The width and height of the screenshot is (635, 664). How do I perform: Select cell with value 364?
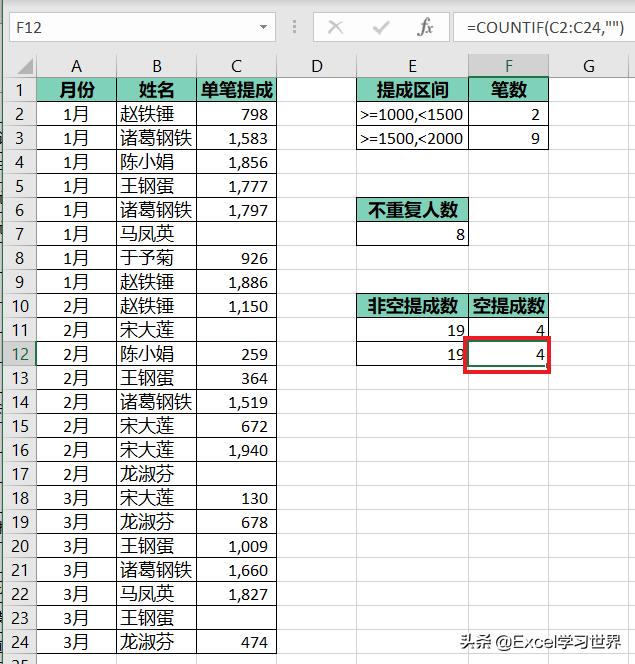click(236, 378)
